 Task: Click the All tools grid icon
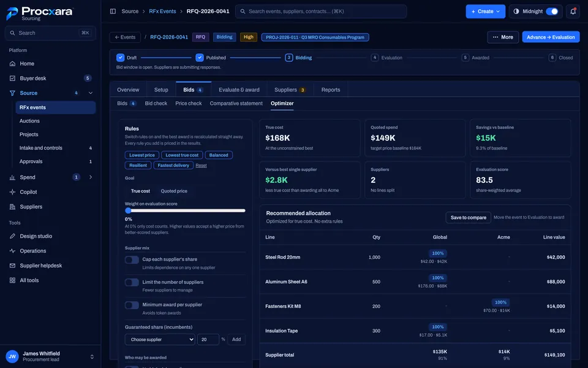pyautogui.click(x=12, y=280)
